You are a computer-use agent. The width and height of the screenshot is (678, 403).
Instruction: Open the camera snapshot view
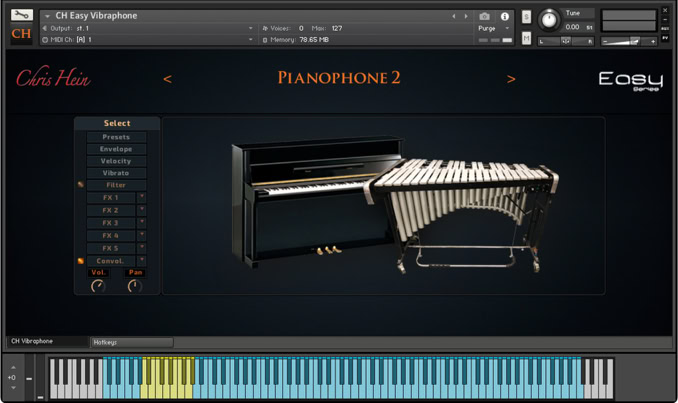(x=485, y=16)
